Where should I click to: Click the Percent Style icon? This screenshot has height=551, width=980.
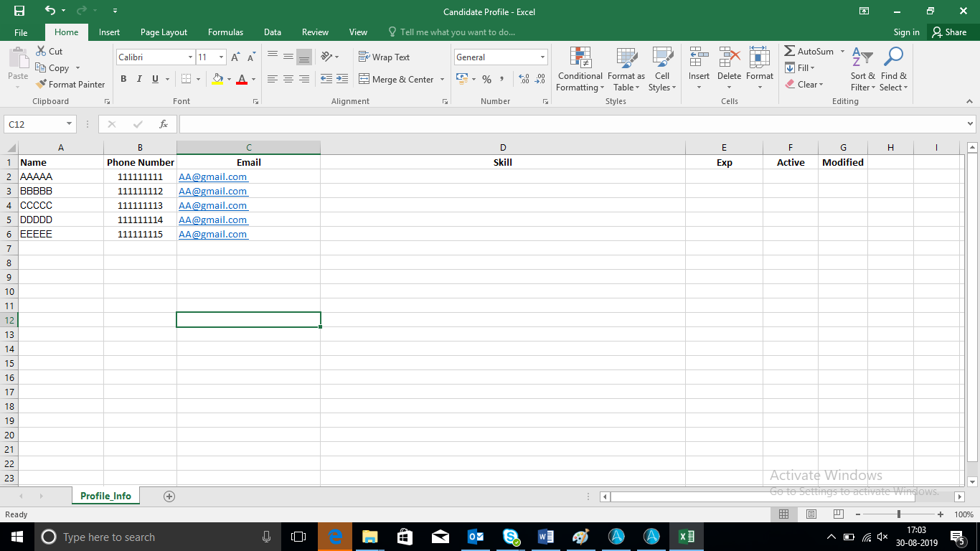(486, 80)
